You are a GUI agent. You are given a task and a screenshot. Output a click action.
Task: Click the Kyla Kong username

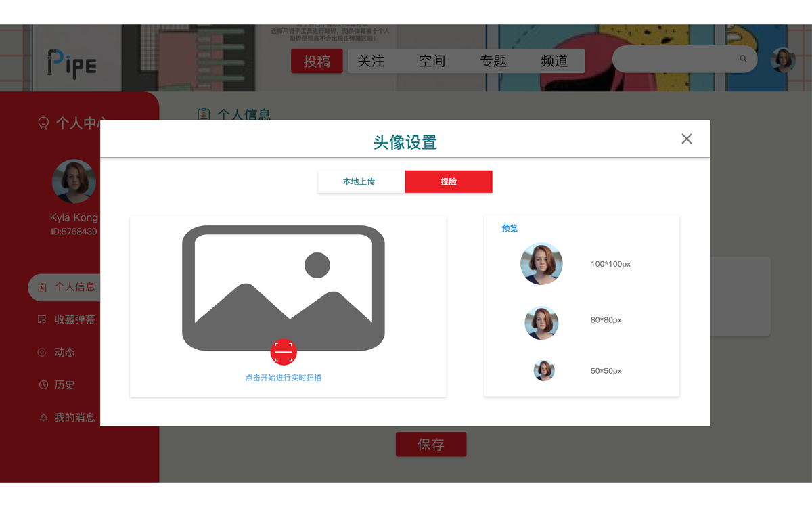(74, 217)
